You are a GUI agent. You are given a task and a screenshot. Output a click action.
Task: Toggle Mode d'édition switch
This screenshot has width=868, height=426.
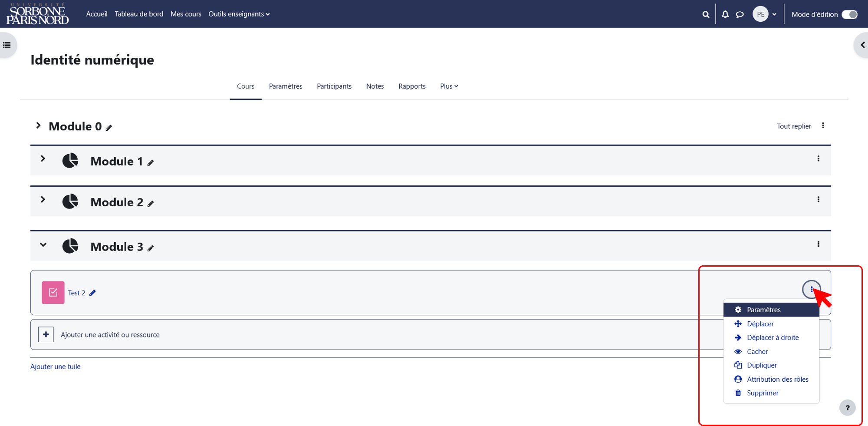[x=850, y=14]
